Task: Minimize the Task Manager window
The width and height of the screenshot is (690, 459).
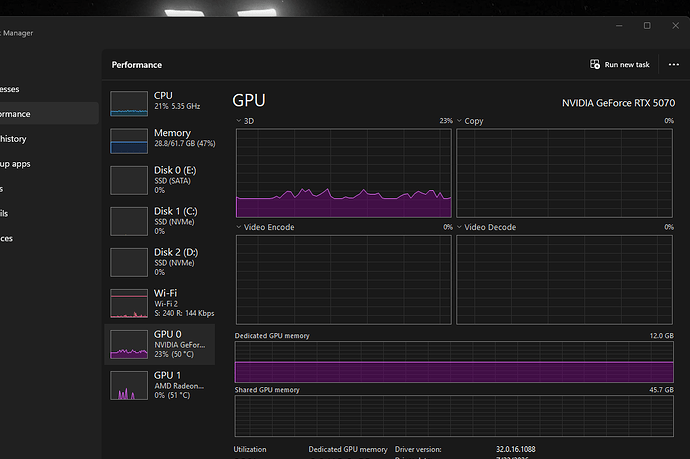Action: pos(619,26)
